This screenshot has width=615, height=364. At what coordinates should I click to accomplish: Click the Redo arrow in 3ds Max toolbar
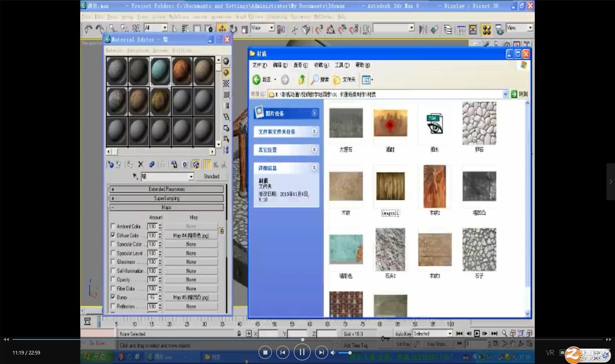click(x=99, y=29)
